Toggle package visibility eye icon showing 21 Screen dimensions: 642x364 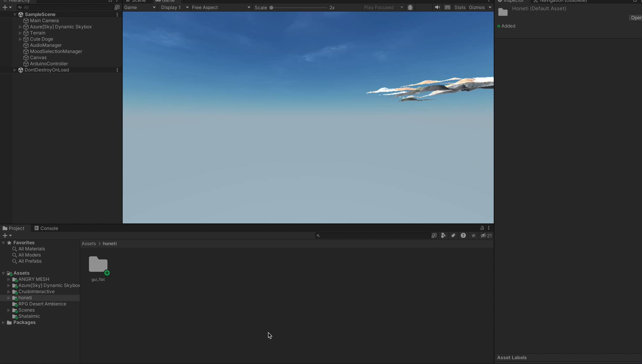[x=486, y=236]
